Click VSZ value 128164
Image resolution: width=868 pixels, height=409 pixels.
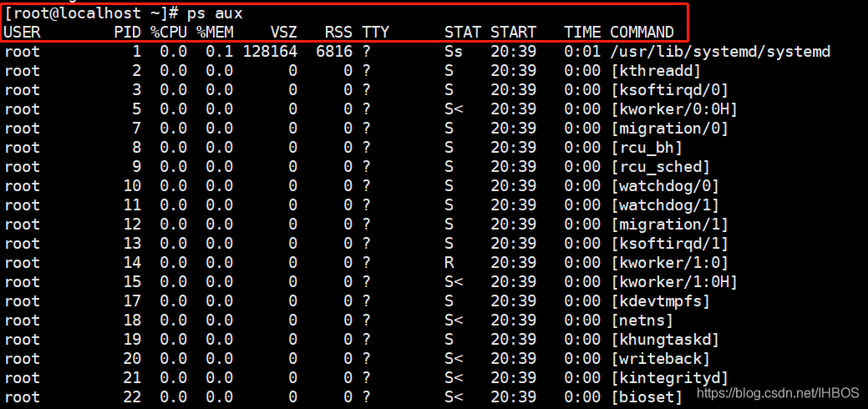[270, 52]
